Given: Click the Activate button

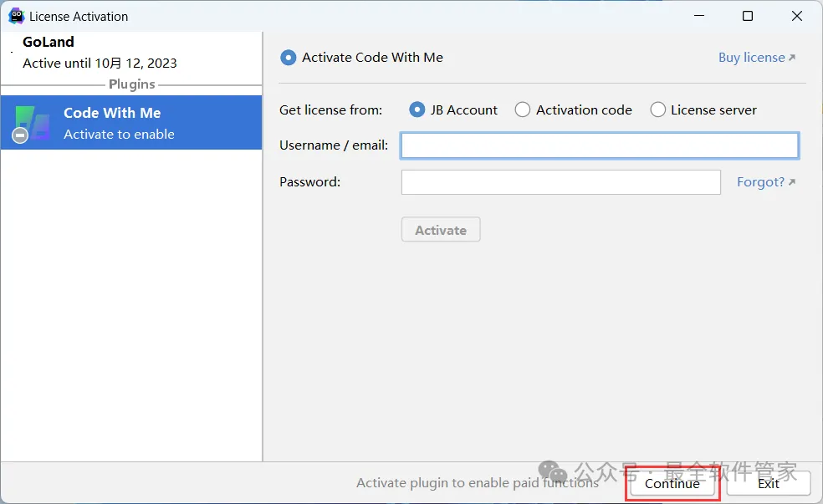Looking at the screenshot, I should click(441, 230).
